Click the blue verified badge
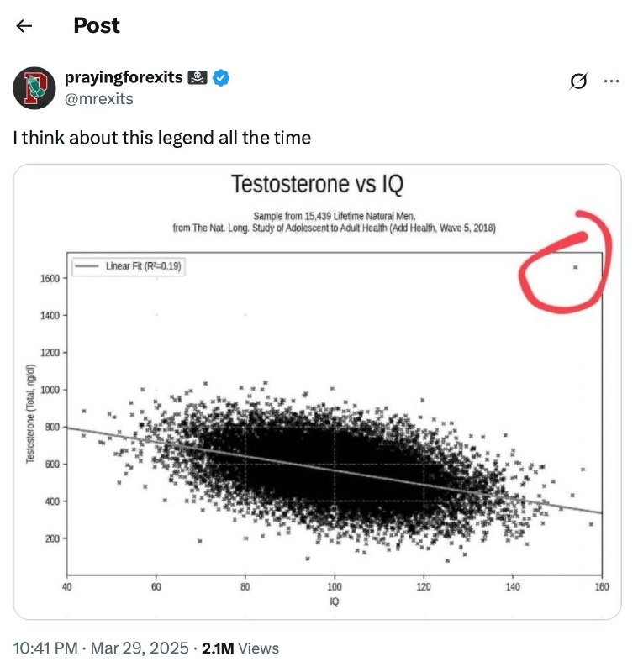Viewport: 638px width, 672px height. click(221, 78)
